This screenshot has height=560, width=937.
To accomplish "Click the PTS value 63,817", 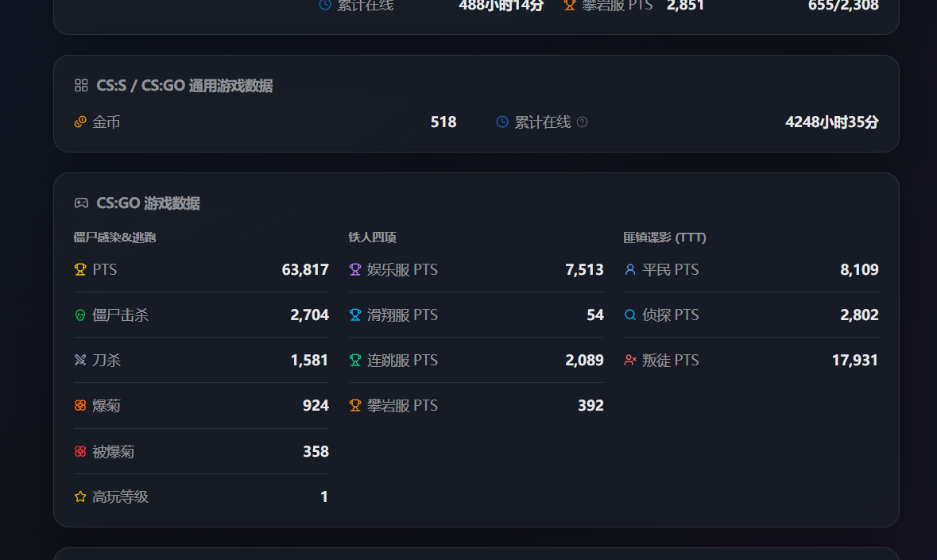I will point(305,269).
